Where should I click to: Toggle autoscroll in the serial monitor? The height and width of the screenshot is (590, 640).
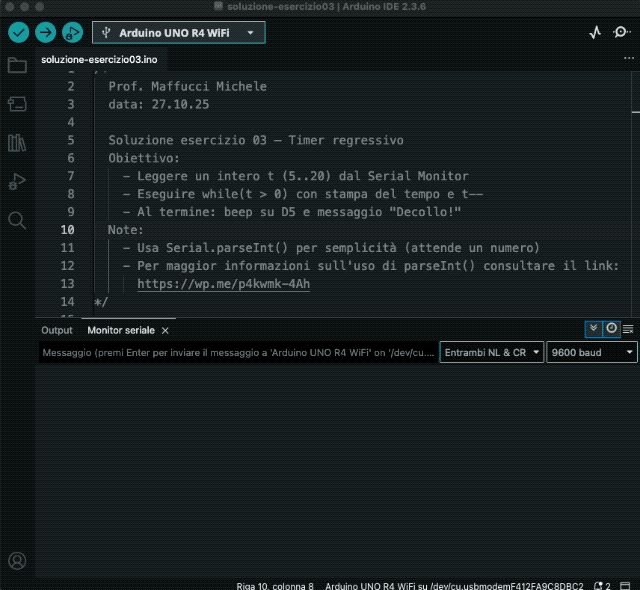coord(594,329)
